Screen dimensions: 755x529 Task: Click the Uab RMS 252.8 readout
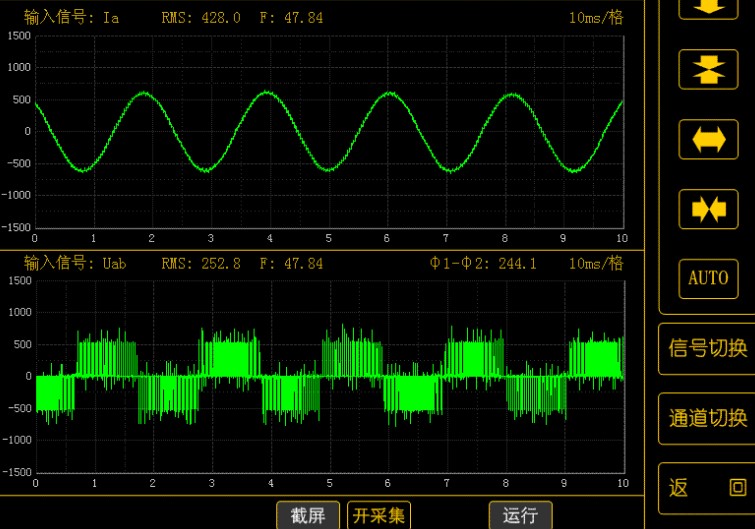[200, 263]
